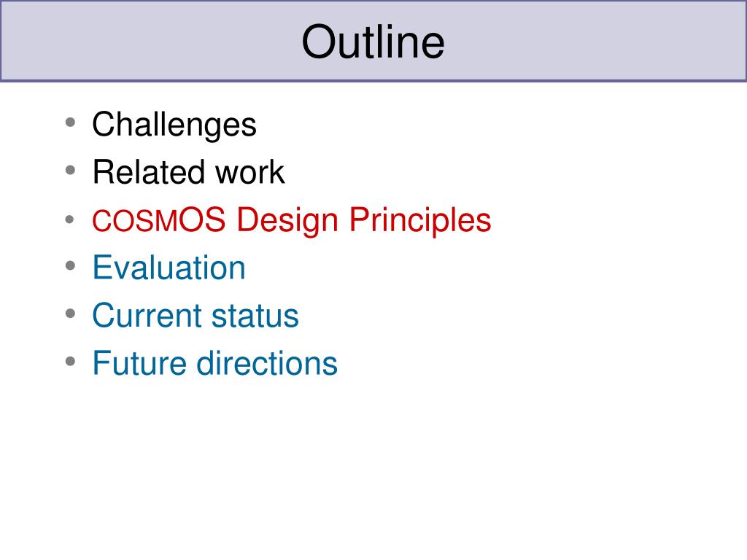Click the empty white area below Future directions

373,467
